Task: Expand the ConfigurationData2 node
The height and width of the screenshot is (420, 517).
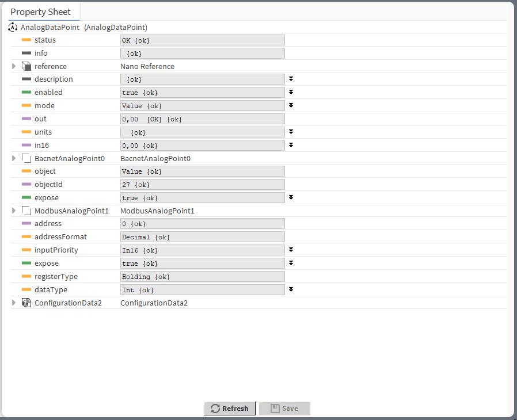Action: 14,303
